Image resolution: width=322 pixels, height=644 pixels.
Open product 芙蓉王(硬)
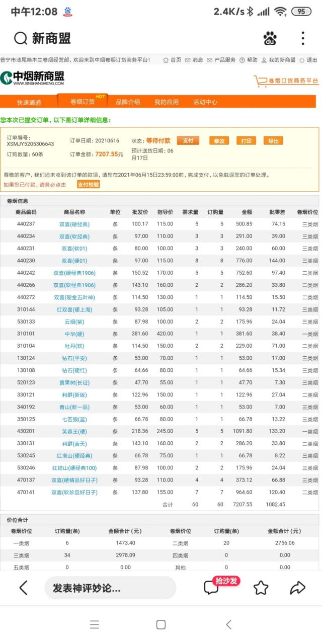coord(74,431)
